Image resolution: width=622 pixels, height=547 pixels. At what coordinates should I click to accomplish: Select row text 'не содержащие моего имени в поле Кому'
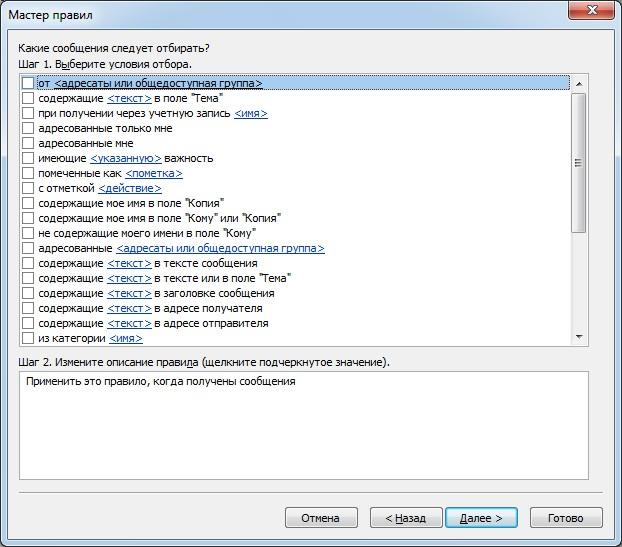147,233
